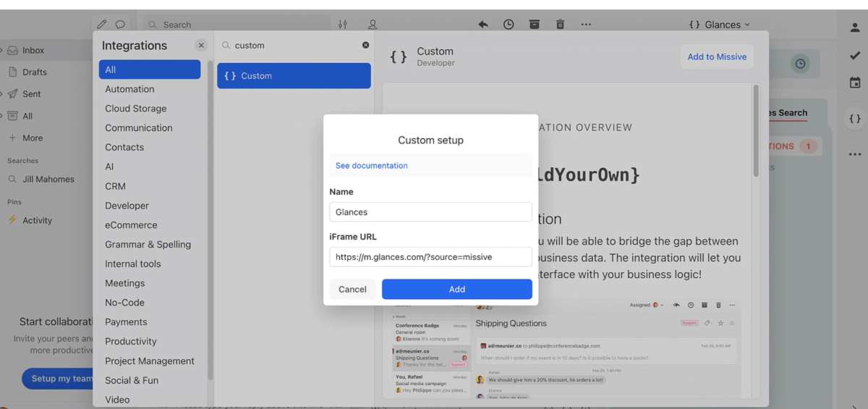Open the See documentation link
Screen dimensions: 868x409
(x=372, y=166)
